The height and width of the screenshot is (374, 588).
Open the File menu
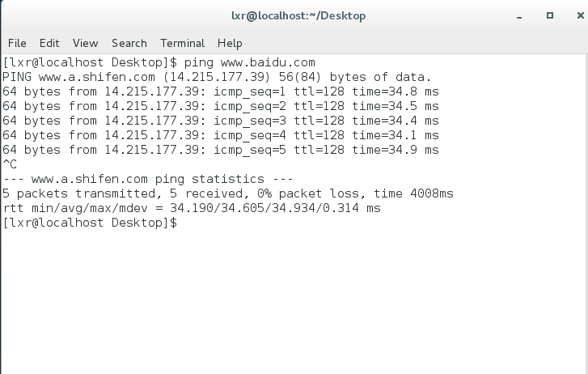pos(17,43)
